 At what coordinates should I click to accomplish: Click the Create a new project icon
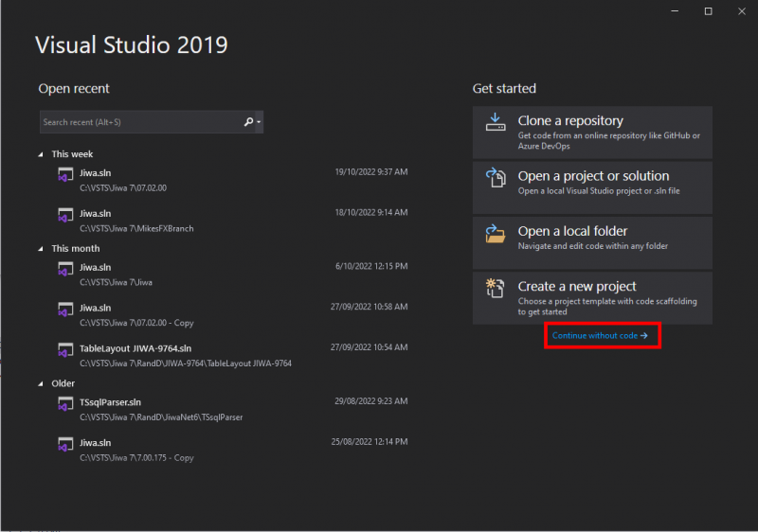click(x=495, y=288)
